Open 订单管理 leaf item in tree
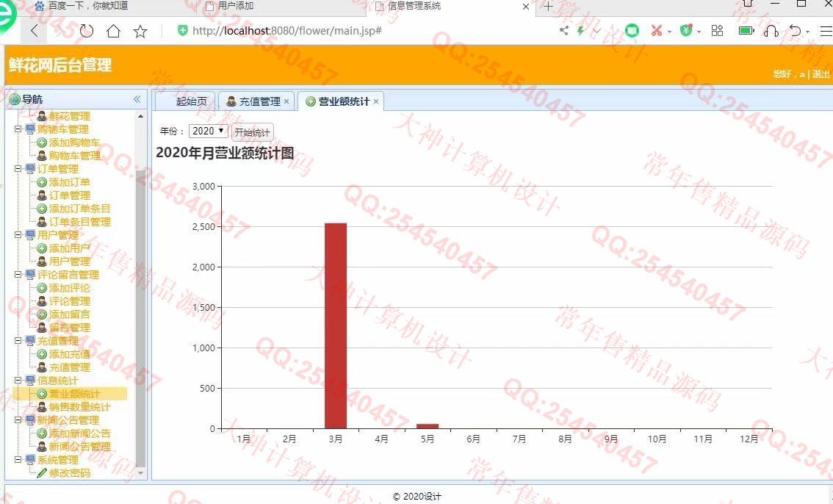The height and width of the screenshot is (504, 833). (70, 195)
